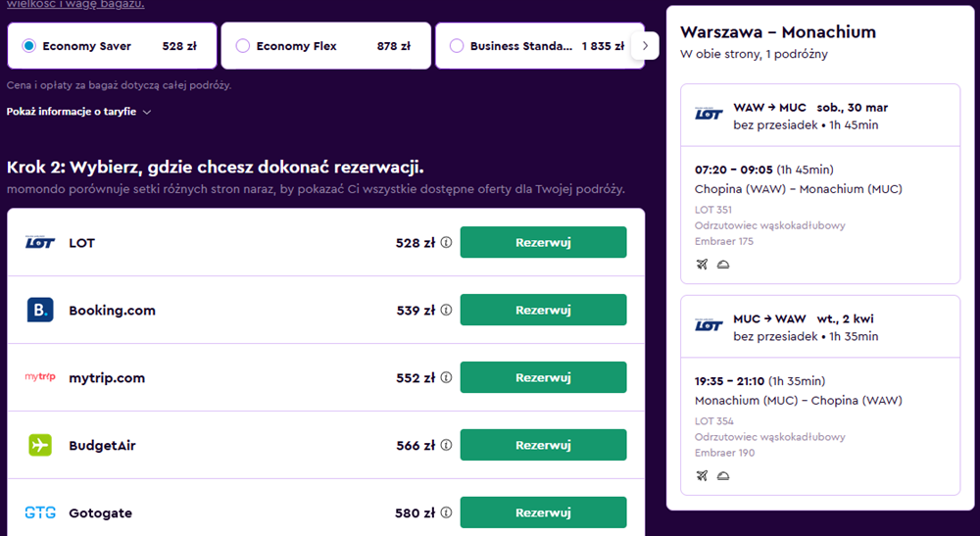The width and height of the screenshot is (980, 536).
Task: Click the 07:20 – 09:05 departure time
Action: pyautogui.click(x=734, y=170)
